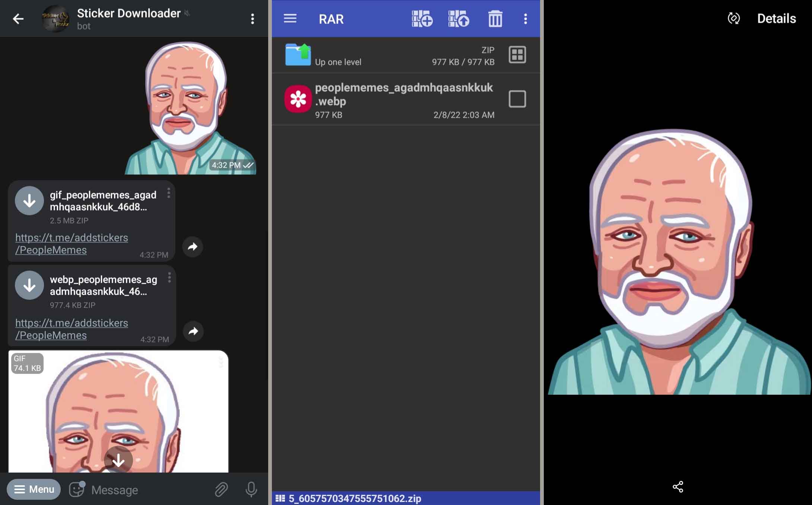This screenshot has height=505, width=812.
Task: Click the 977.4 KB ZIP size label
Action: (x=73, y=305)
